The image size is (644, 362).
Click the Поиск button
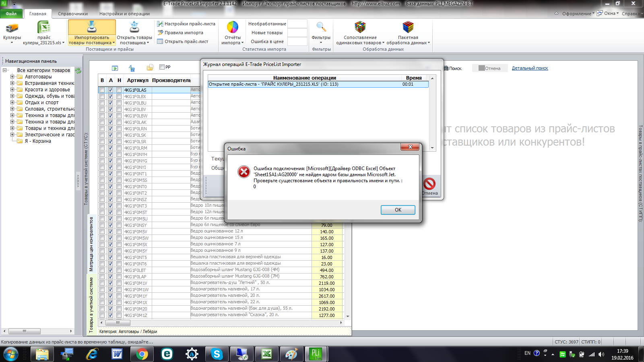pos(453,68)
